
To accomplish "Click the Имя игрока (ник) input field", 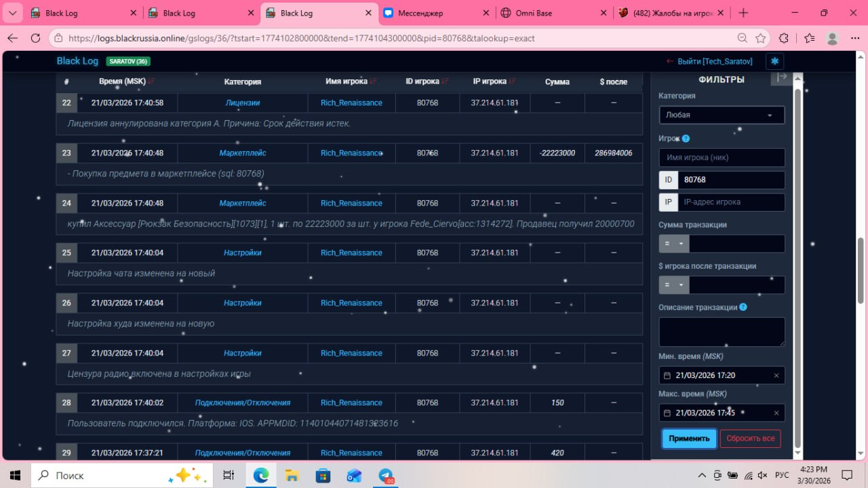I will 722,157.
